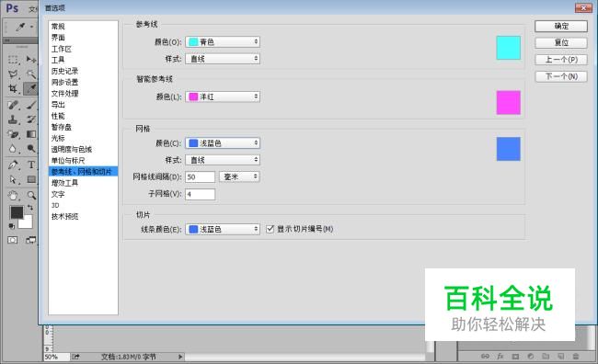Select 常规 preferences category
Image resolution: width=598 pixels, height=364 pixels.
coord(58,27)
